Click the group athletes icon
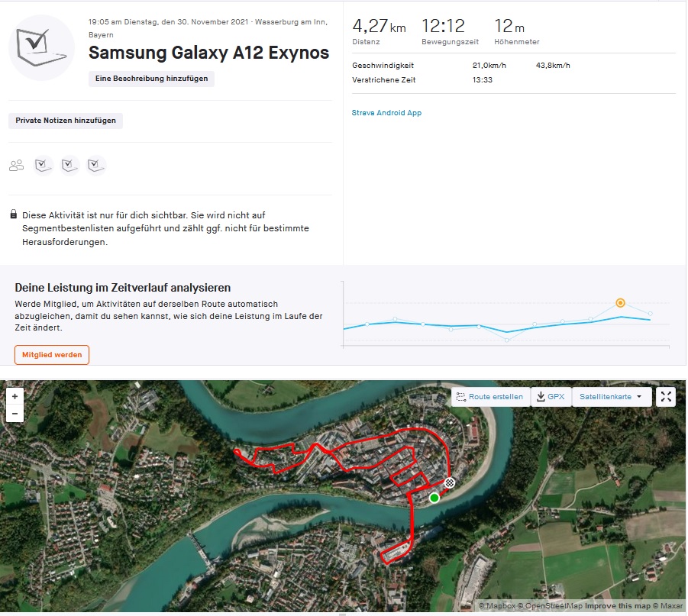The image size is (688, 616). click(x=17, y=165)
